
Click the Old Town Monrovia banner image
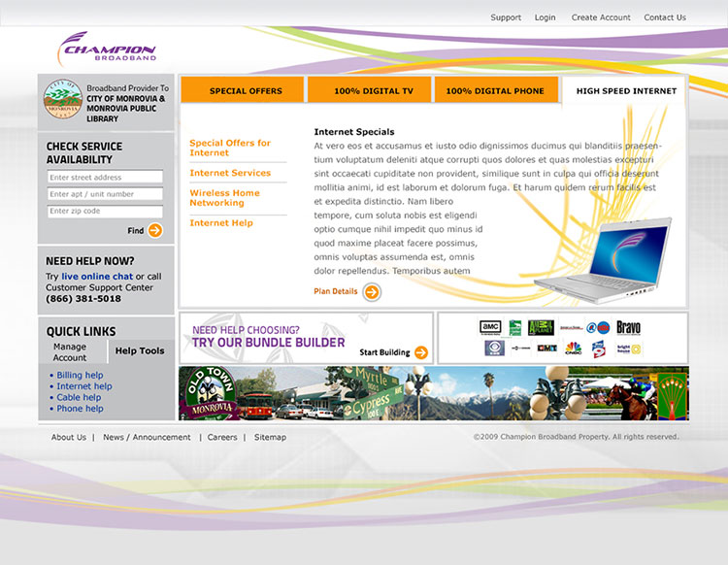coord(433,393)
